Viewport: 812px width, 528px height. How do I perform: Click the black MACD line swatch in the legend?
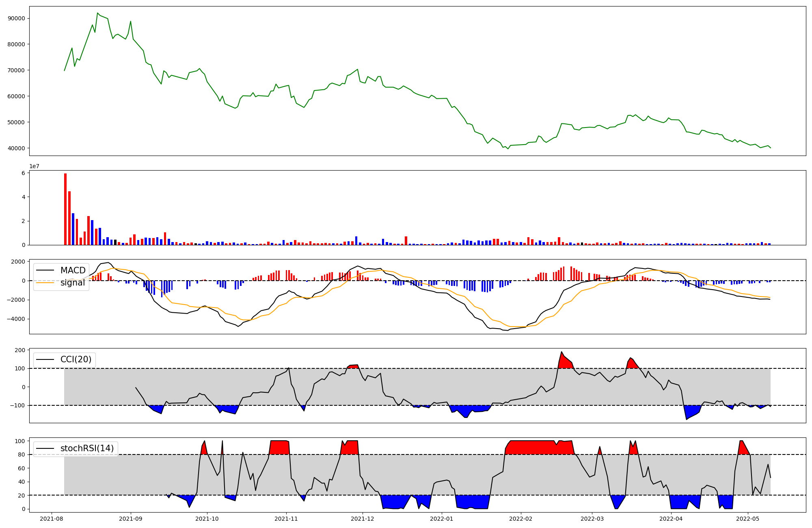point(45,270)
